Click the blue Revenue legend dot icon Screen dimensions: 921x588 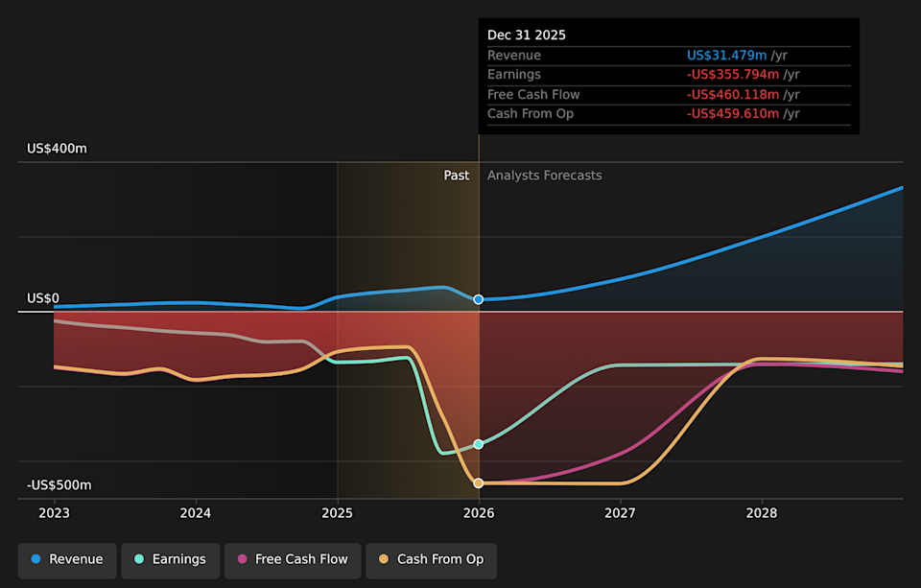point(36,559)
